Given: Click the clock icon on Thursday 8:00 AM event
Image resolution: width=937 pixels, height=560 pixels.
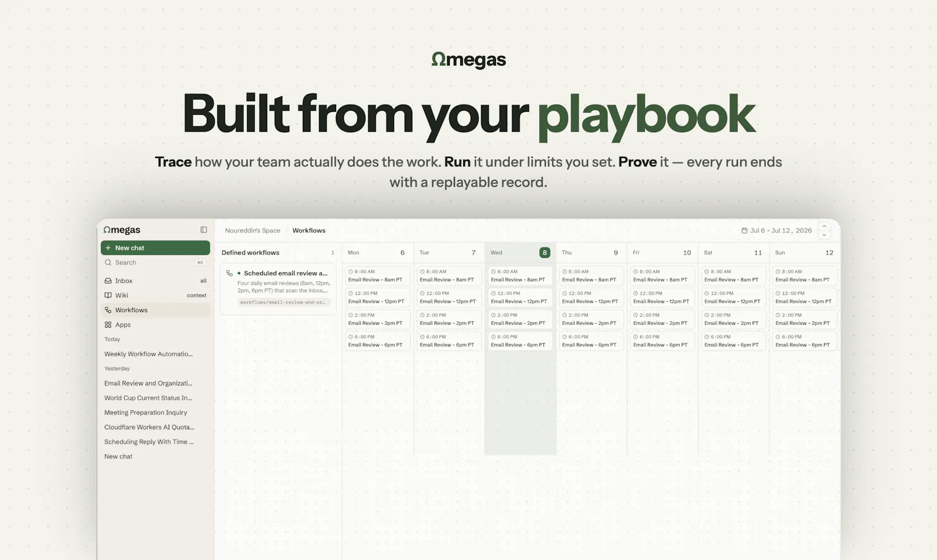Looking at the screenshot, I should (565, 272).
